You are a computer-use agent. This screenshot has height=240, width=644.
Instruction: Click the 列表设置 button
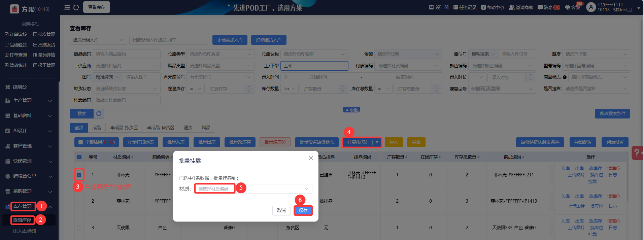tap(615, 142)
